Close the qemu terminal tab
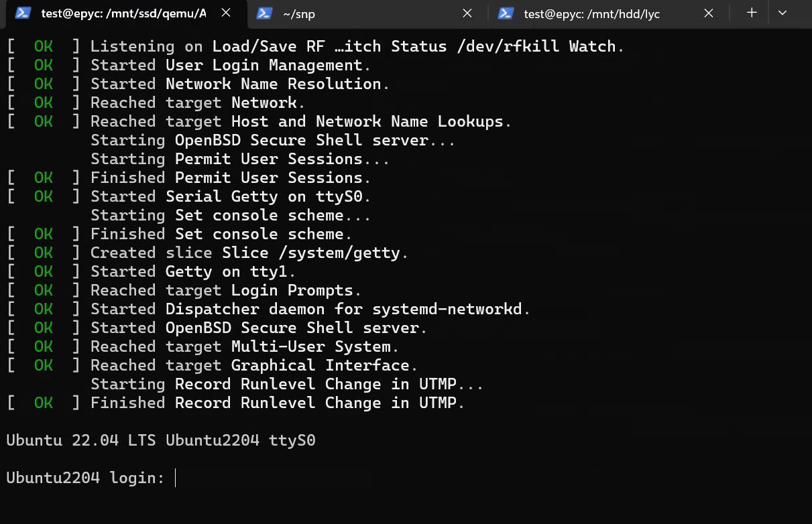812x524 pixels. click(226, 13)
